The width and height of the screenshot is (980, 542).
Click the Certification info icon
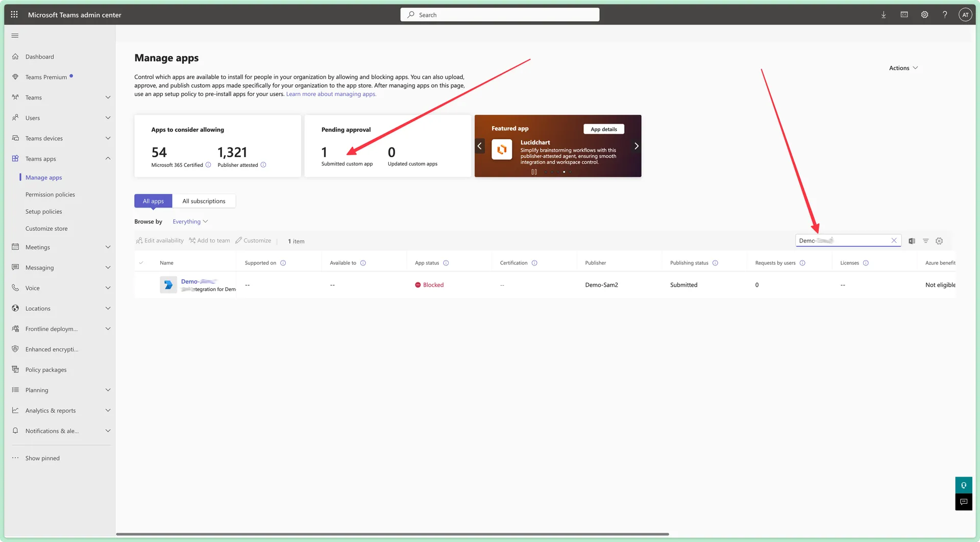[534, 263]
